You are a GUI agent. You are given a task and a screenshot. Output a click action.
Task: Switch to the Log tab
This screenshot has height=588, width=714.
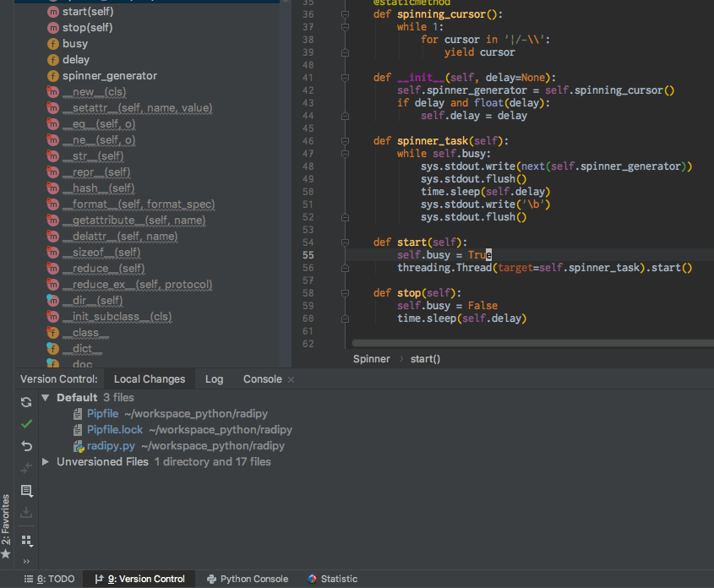(x=214, y=378)
